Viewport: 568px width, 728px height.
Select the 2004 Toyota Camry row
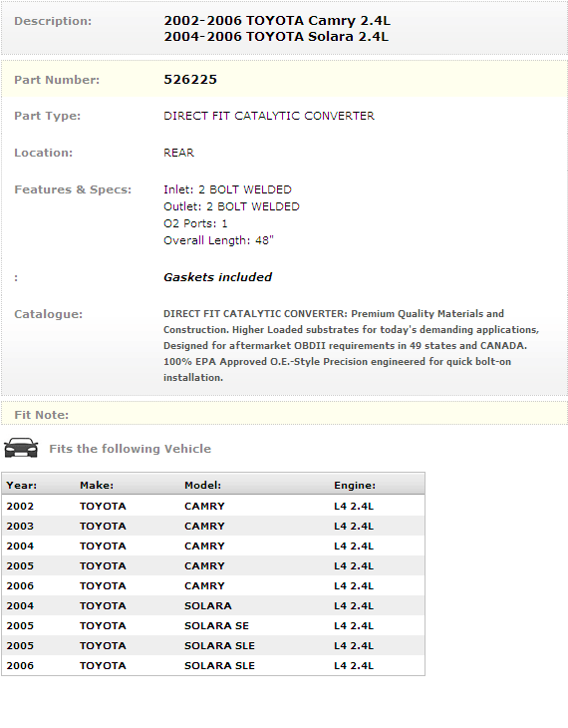tap(213, 546)
